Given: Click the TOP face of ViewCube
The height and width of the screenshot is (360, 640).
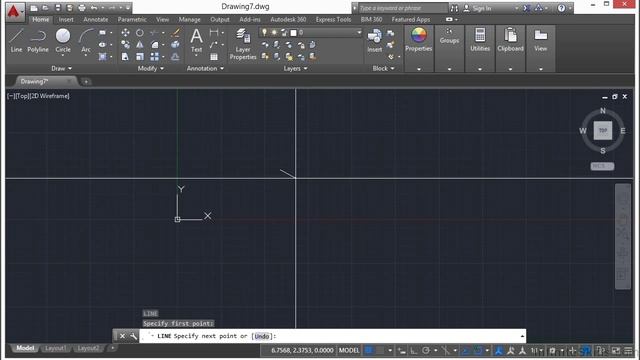Looking at the screenshot, I should pyautogui.click(x=602, y=131).
